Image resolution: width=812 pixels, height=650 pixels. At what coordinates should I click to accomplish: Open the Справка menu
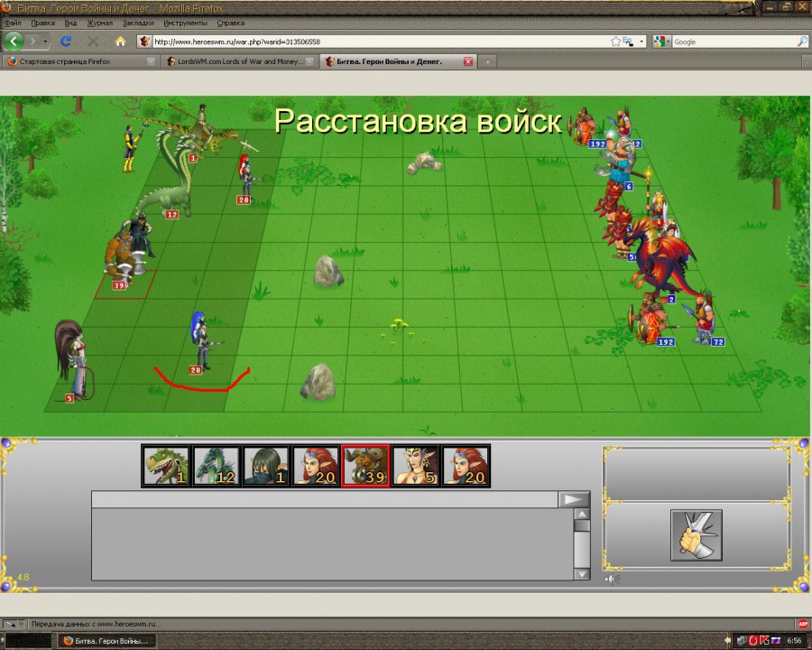click(230, 23)
